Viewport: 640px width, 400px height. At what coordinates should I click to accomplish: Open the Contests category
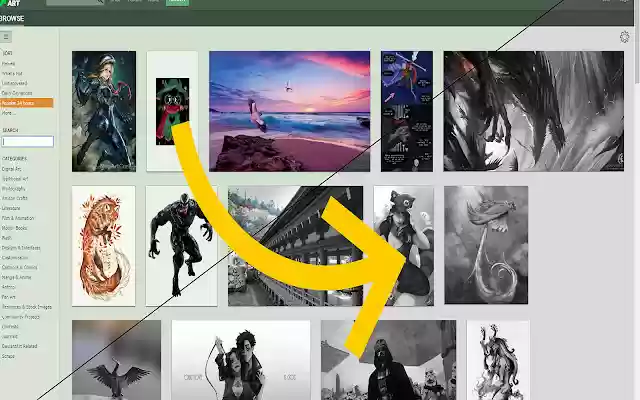tap(10, 327)
